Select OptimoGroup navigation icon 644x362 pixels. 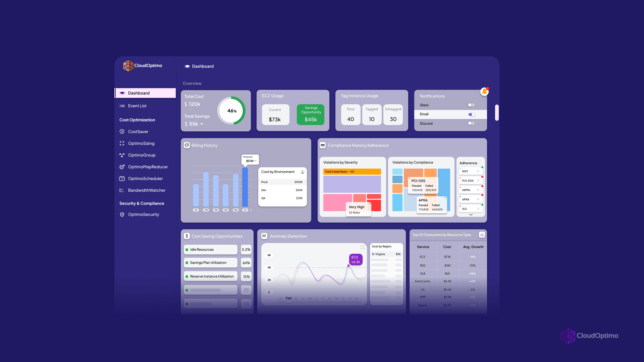tap(122, 155)
